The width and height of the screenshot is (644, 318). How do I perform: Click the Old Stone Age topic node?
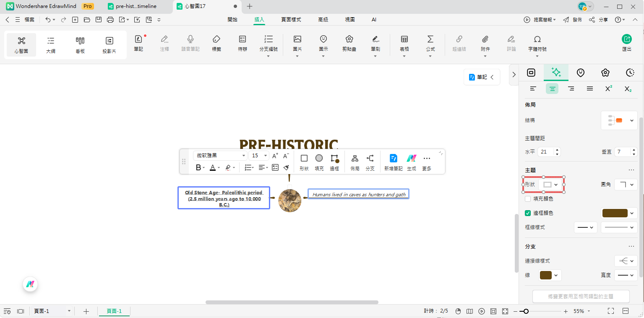(224, 198)
